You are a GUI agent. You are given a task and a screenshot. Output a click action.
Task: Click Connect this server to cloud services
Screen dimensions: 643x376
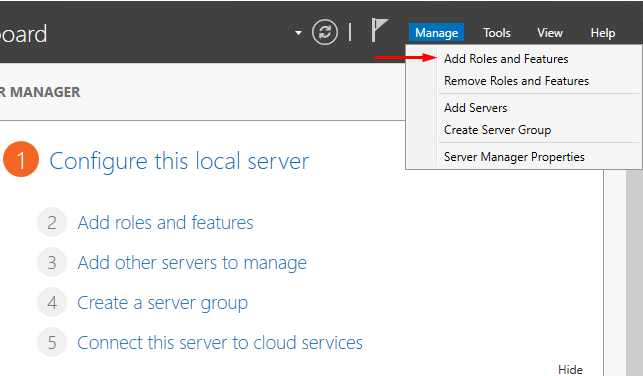coord(220,342)
